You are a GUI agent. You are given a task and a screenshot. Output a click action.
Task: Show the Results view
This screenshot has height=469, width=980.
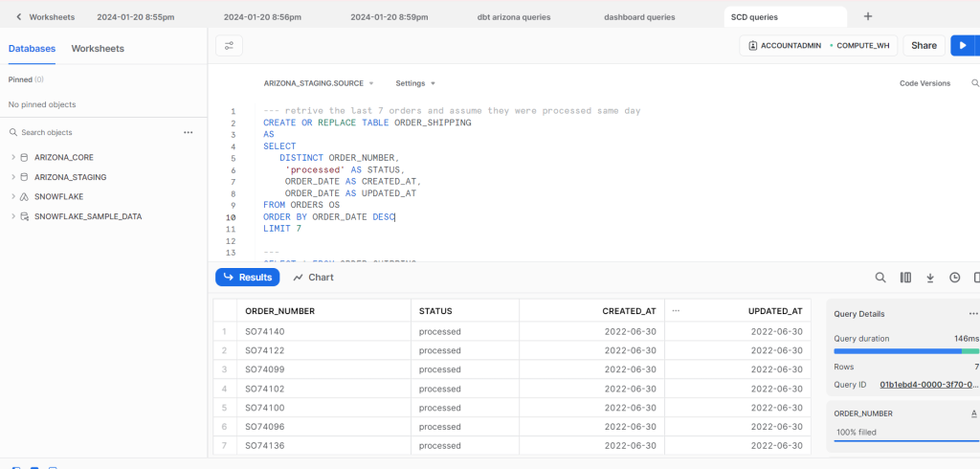(247, 278)
